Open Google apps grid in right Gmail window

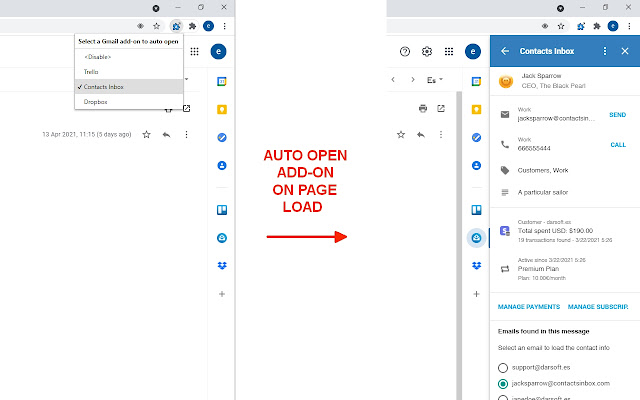449,51
